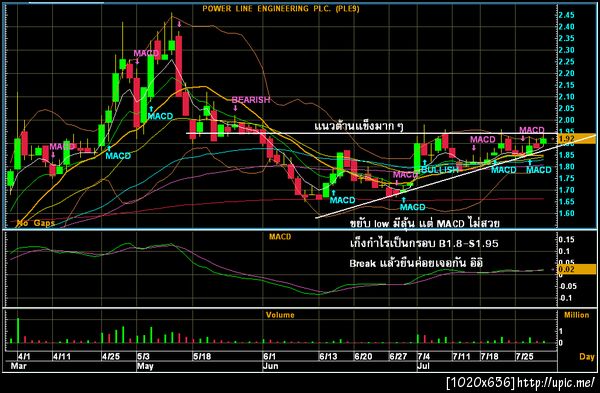Click the highlighted 1.92 last price marker
600x393 pixels.
576,139
